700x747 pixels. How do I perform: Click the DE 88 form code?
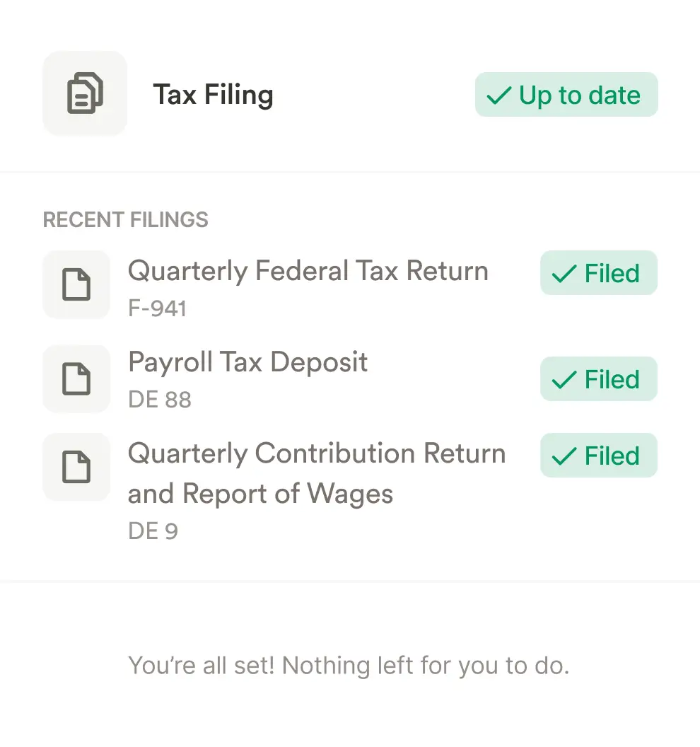tap(160, 399)
